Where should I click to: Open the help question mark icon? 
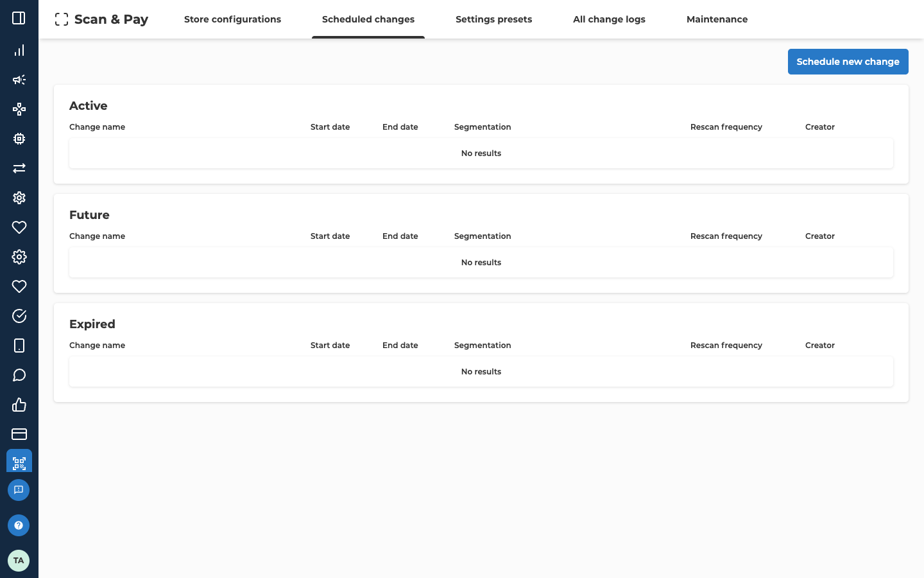[19, 525]
